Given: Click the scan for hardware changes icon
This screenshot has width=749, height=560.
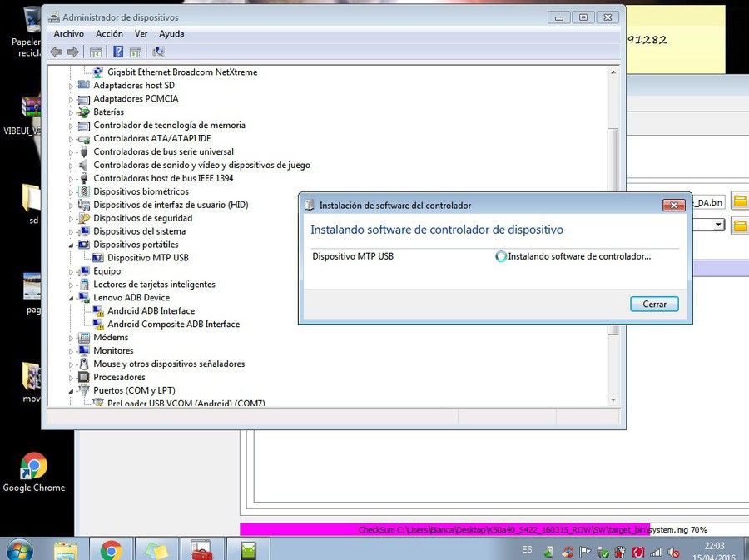Looking at the screenshot, I should [x=159, y=52].
